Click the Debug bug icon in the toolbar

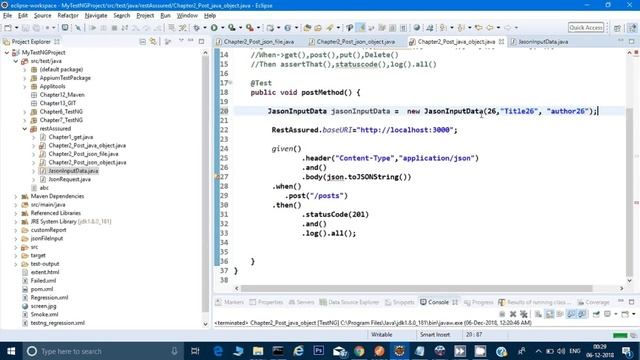(x=196, y=28)
